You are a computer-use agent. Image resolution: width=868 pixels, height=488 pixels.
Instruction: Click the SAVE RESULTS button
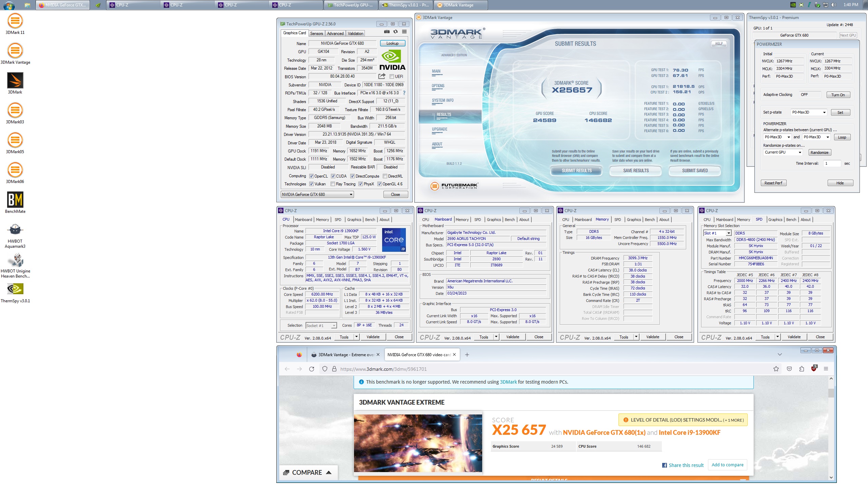point(636,171)
